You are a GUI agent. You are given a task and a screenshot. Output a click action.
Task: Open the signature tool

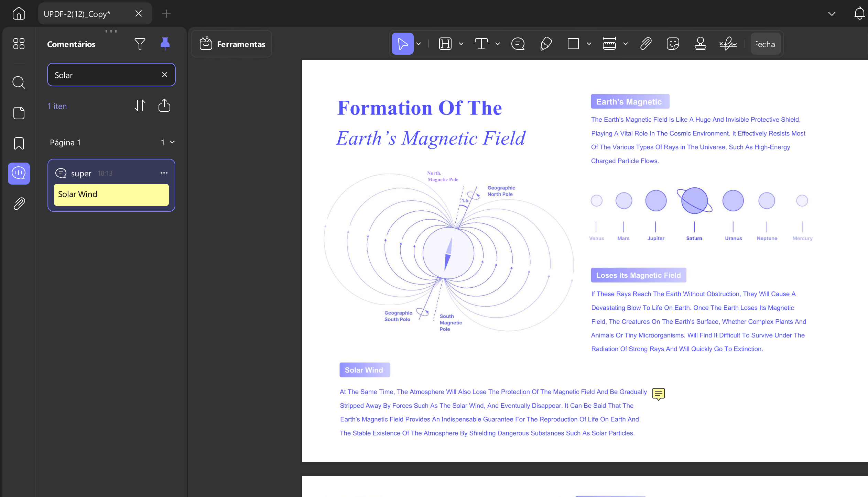click(x=728, y=44)
